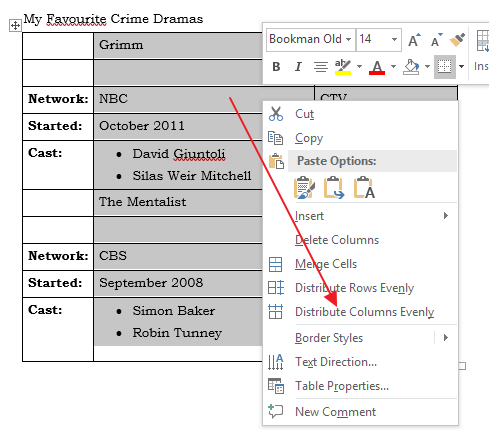Click the Table Properties icon
489x430 pixels.
pos(276,386)
